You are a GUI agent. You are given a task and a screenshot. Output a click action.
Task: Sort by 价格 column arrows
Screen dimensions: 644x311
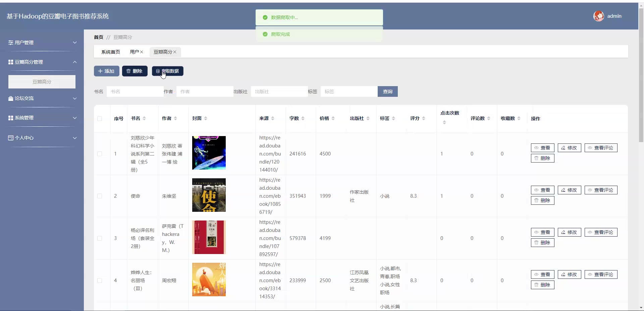pos(333,118)
